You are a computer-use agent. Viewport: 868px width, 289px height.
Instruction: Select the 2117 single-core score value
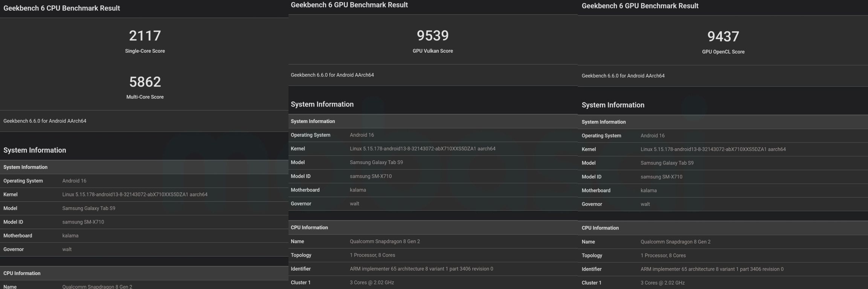point(145,36)
